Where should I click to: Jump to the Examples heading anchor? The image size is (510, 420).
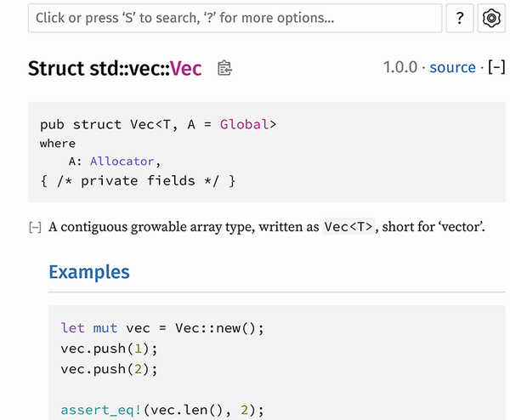[x=89, y=272]
